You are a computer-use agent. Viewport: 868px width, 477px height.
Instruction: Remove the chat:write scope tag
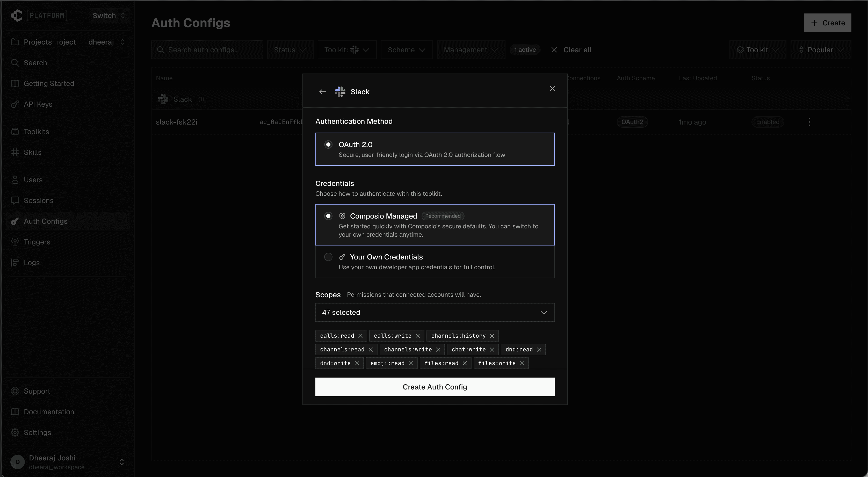pos(492,350)
